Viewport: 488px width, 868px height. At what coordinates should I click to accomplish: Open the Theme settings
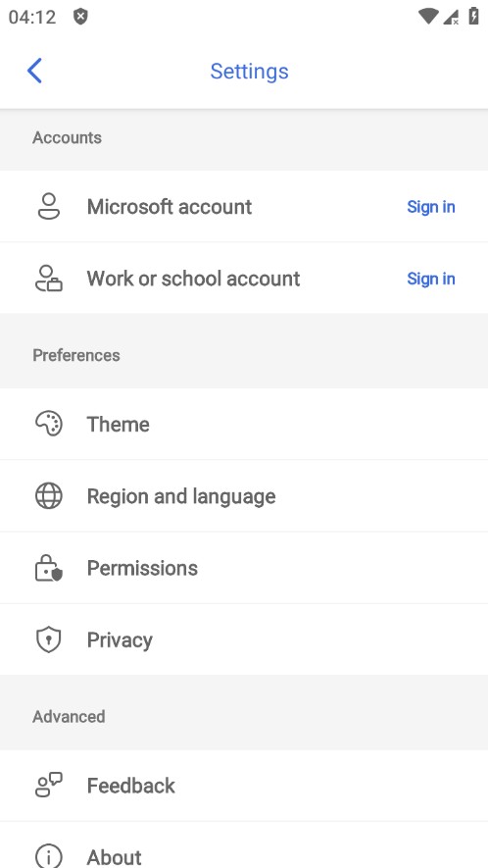(244, 424)
